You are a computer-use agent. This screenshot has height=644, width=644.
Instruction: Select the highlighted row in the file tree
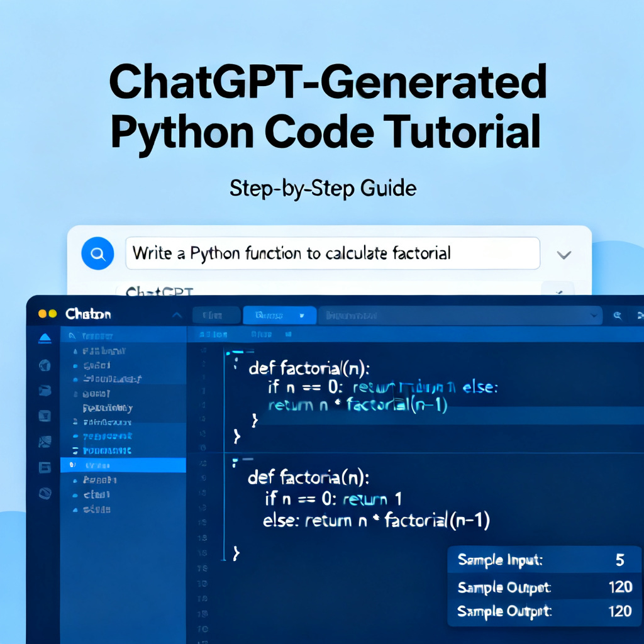point(123,465)
